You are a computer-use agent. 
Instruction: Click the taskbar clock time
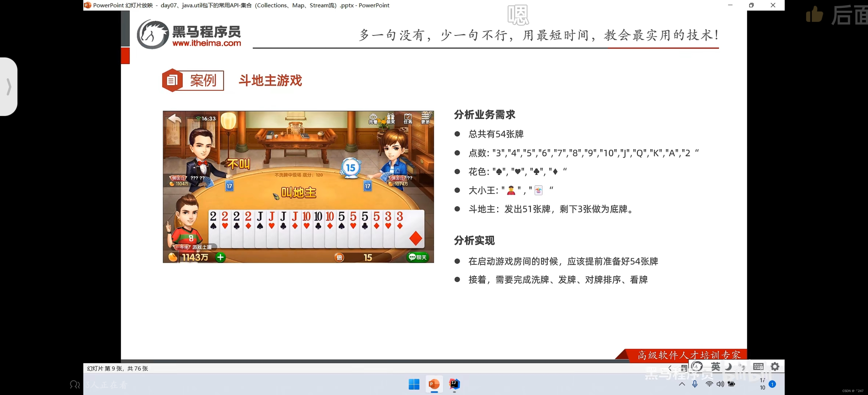tap(763, 380)
